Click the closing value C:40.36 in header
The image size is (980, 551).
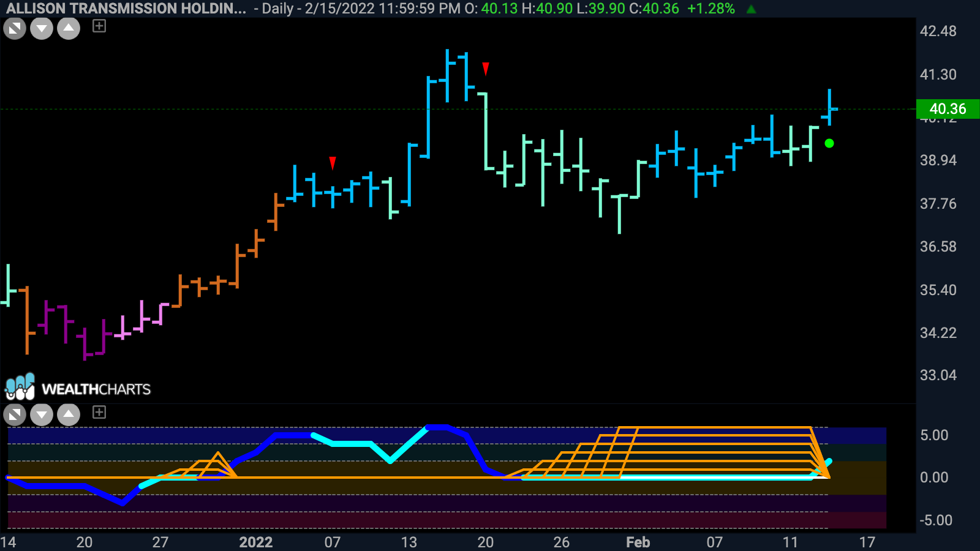click(x=654, y=9)
